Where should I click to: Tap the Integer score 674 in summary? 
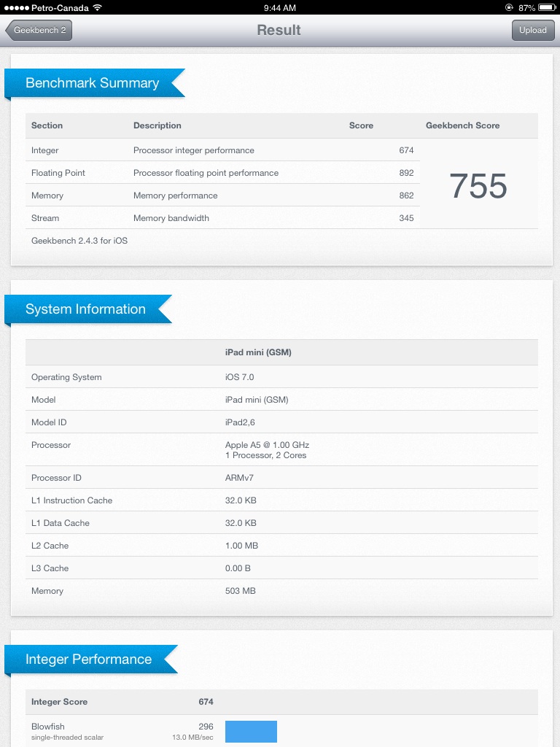(406, 150)
